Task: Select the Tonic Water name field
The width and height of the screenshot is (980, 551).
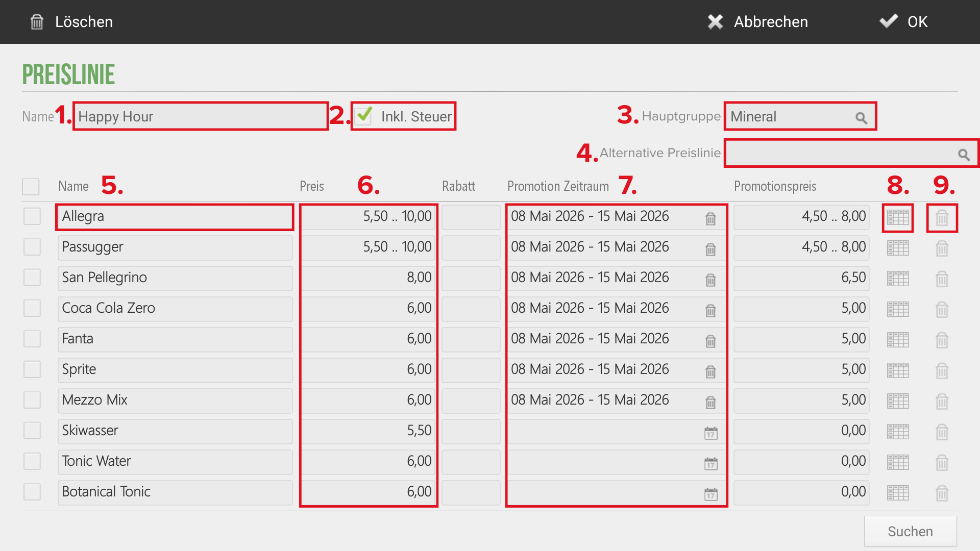Action: [x=175, y=462]
